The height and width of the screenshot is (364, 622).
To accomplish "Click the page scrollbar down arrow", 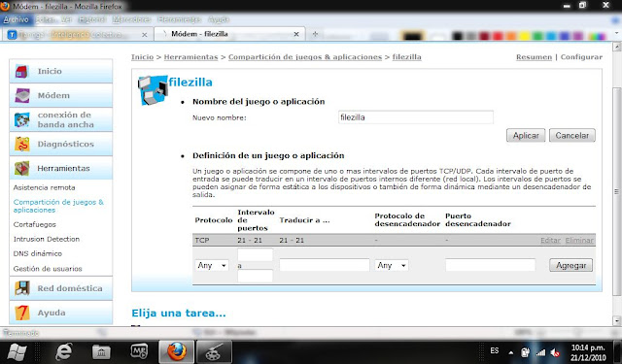I will tap(617, 320).
